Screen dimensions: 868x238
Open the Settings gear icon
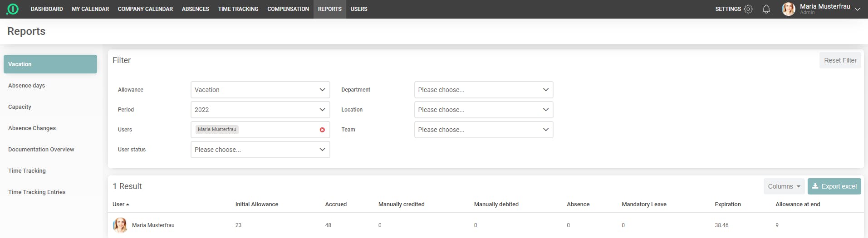[x=748, y=9]
